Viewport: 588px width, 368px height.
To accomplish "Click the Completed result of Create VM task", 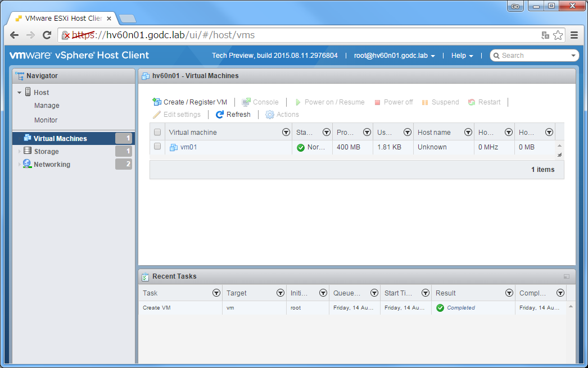I will (461, 308).
